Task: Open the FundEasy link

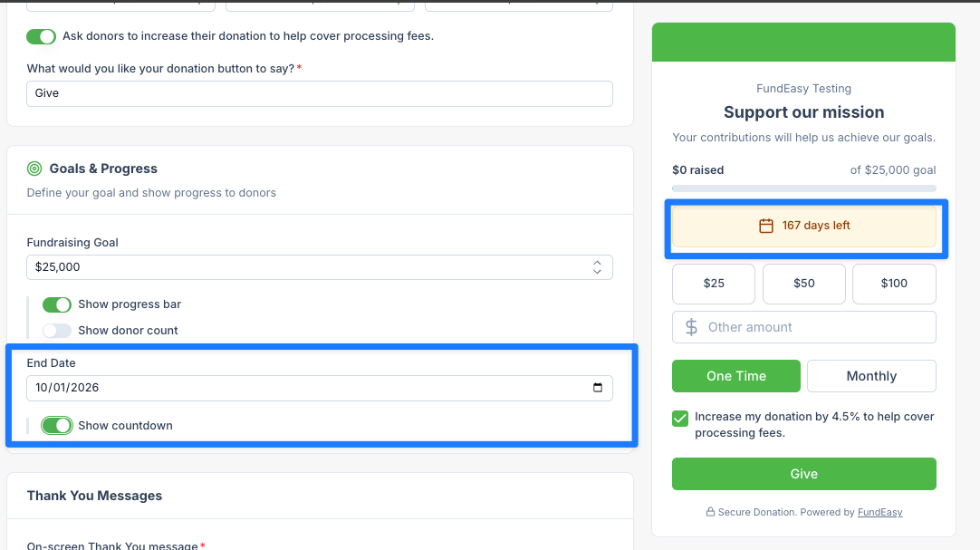Action: click(x=879, y=512)
